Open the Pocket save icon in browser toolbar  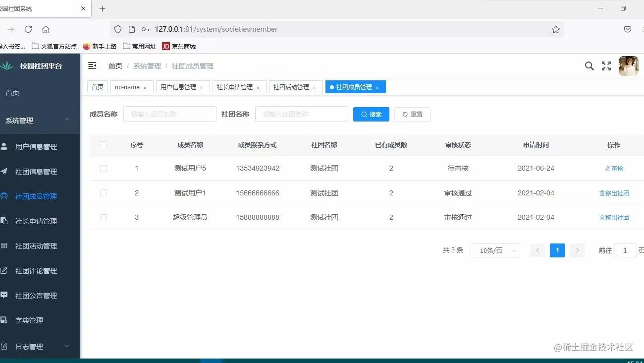pyautogui.click(x=628, y=29)
